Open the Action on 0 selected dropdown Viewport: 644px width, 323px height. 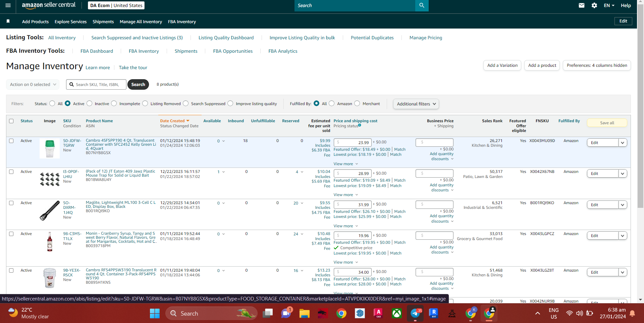33,84
